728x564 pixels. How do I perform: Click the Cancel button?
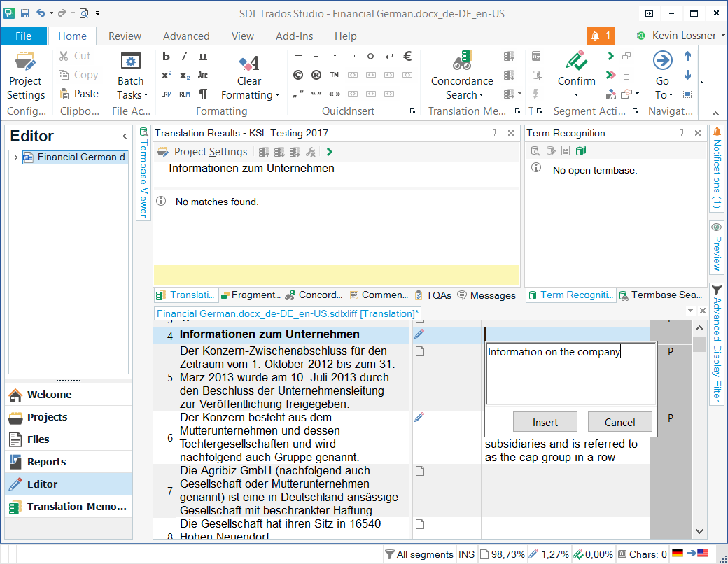pyautogui.click(x=619, y=422)
